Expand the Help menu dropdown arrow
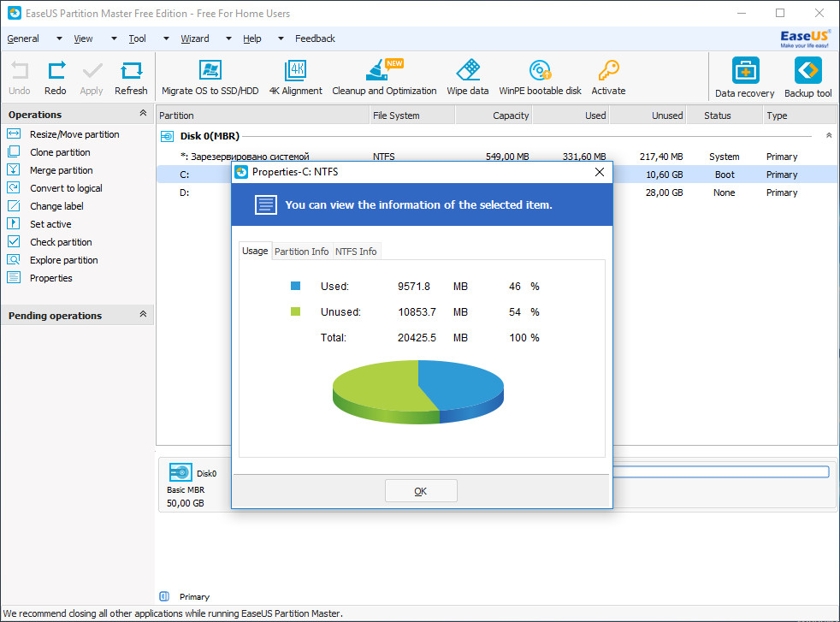This screenshot has width=840, height=622. click(281, 39)
